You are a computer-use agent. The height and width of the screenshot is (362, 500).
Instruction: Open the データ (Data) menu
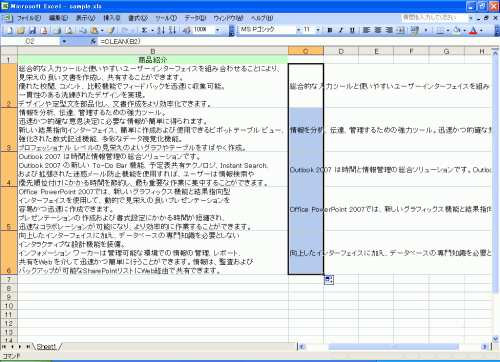click(195, 18)
